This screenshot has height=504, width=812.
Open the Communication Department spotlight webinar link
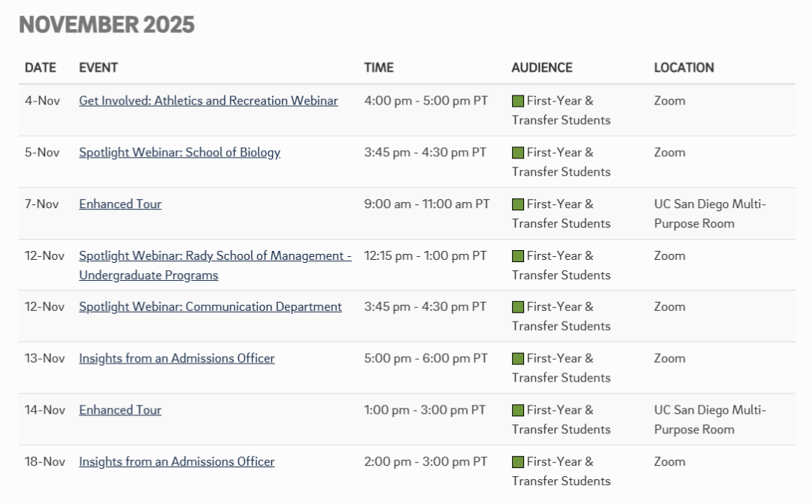click(x=211, y=306)
